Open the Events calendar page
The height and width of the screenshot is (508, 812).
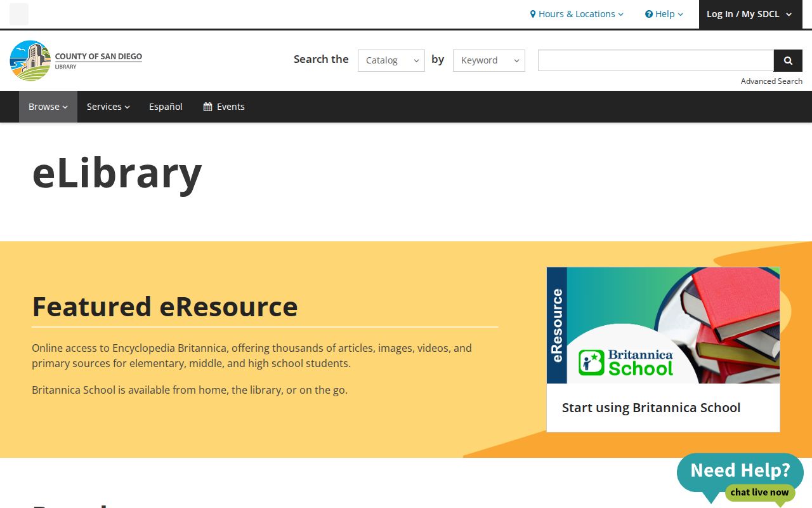[x=224, y=107]
